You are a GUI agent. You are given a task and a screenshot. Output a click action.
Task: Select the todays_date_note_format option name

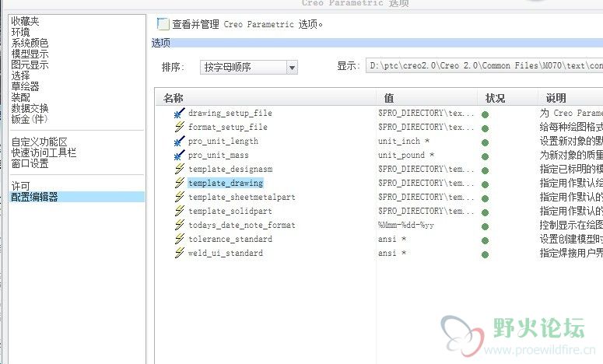pos(242,225)
